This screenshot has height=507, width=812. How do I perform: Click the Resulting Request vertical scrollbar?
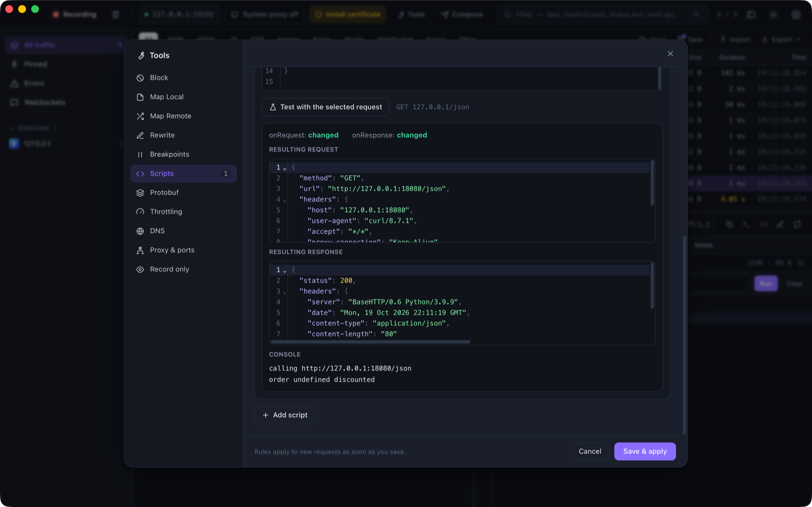[652, 183]
